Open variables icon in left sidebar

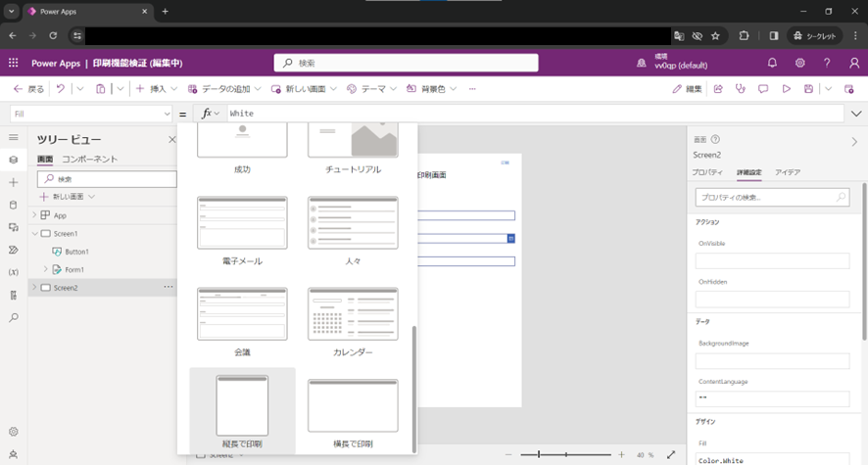click(x=14, y=272)
